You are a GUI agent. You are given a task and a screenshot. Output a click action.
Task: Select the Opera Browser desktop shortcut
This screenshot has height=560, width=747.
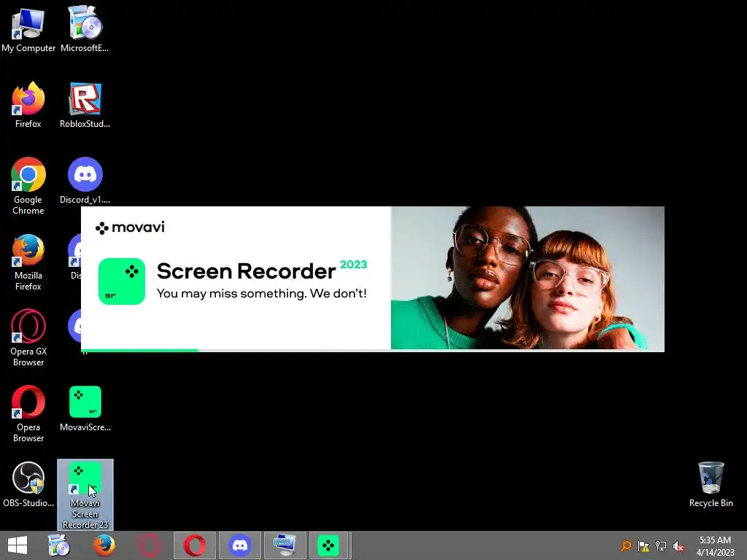point(28,413)
